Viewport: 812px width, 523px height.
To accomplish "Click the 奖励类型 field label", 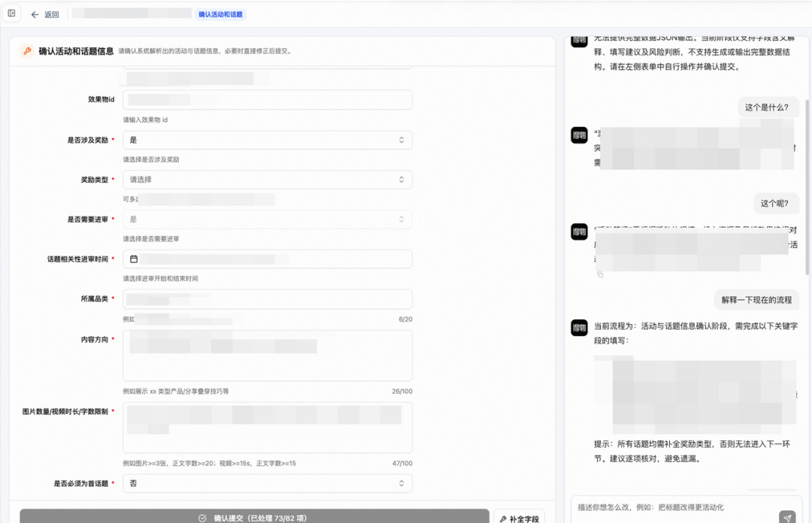I will 94,180.
